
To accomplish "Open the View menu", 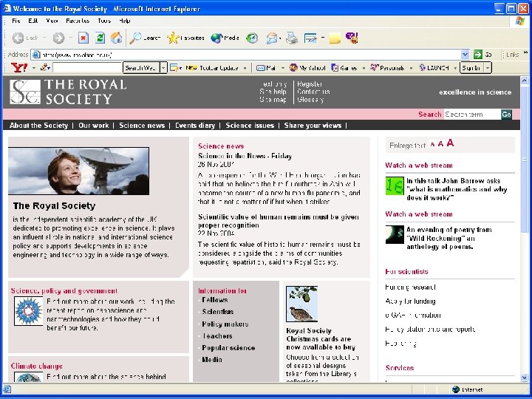I will (x=52, y=21).
